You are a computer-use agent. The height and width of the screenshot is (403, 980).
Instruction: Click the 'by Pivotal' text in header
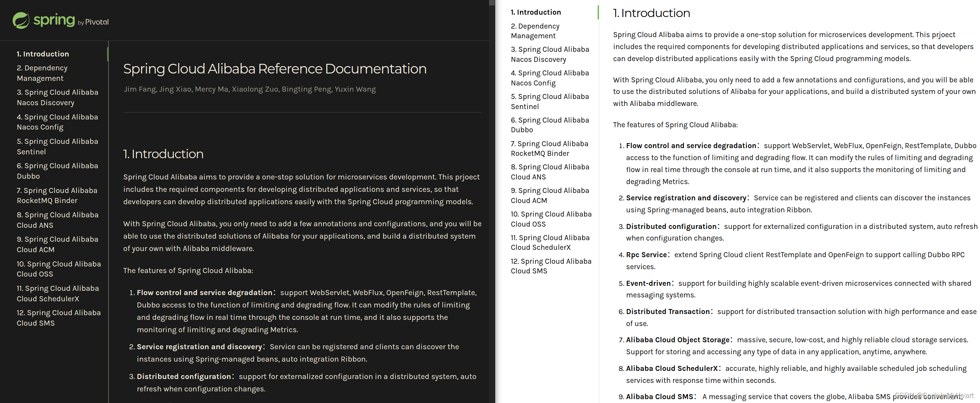(93, 22)
